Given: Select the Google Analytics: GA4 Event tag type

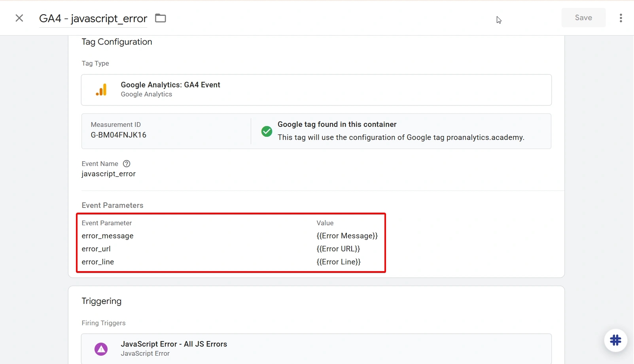Looking at the screenshot, I should (316, 90).
